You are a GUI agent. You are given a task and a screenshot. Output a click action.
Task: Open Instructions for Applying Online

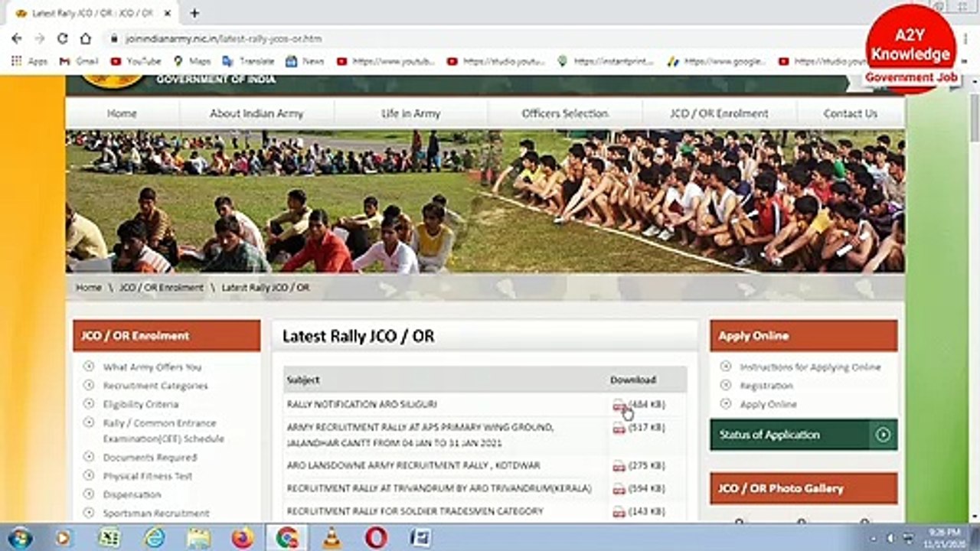(810, 367)
